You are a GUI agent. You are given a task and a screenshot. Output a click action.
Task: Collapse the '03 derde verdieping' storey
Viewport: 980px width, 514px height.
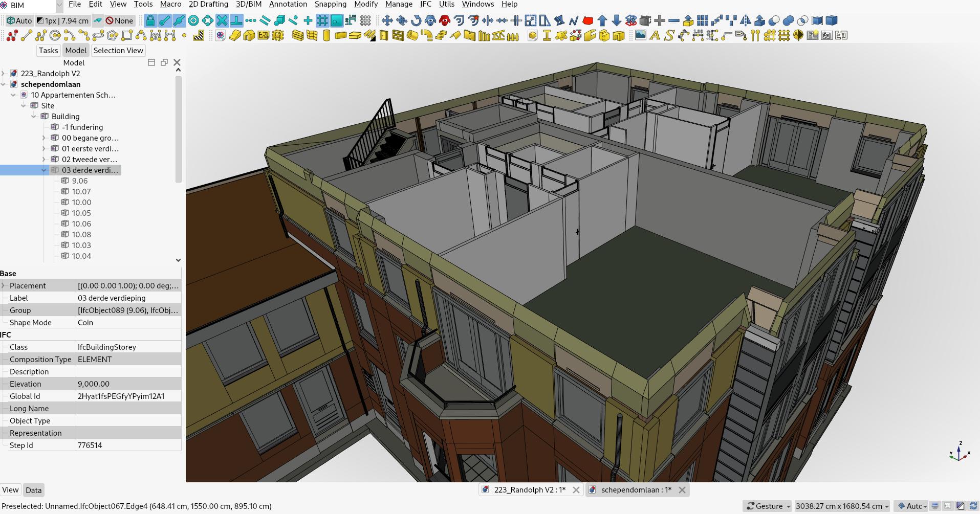(43, 170)
